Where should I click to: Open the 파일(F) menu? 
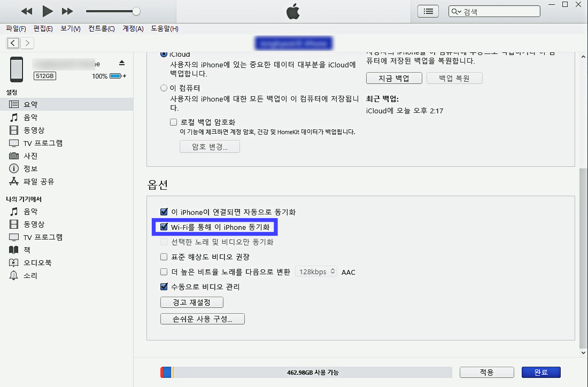coord(16,28)
